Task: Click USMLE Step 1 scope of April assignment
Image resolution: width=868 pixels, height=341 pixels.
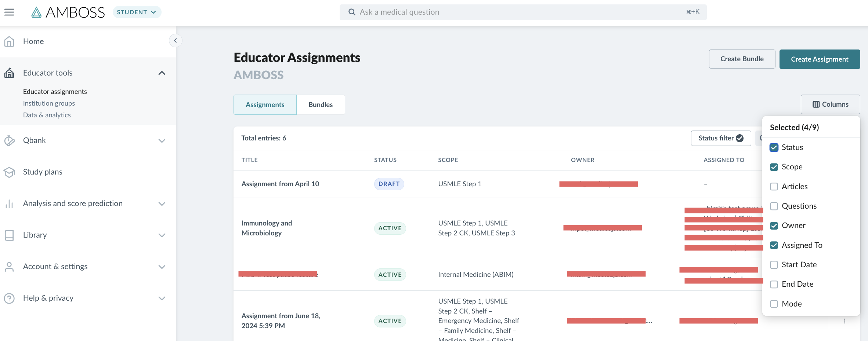Action: (x=460, y=184)
